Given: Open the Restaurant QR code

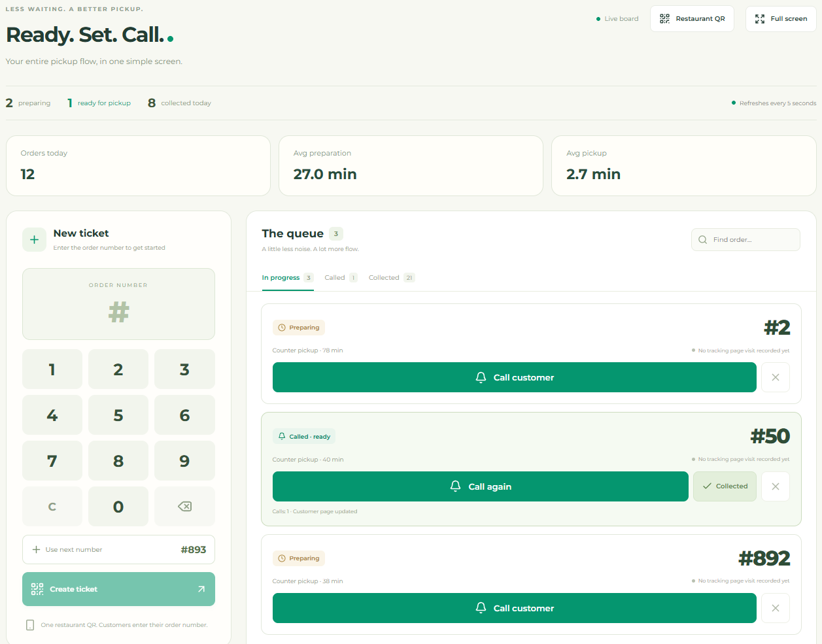Looking at the screenshot, I should (x=692, y=19).
